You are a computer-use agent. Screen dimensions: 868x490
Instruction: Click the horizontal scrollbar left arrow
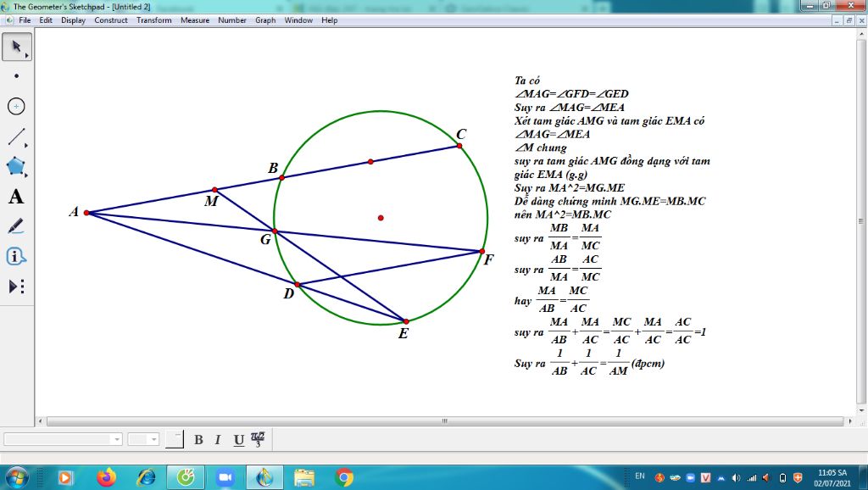[40, 421]
